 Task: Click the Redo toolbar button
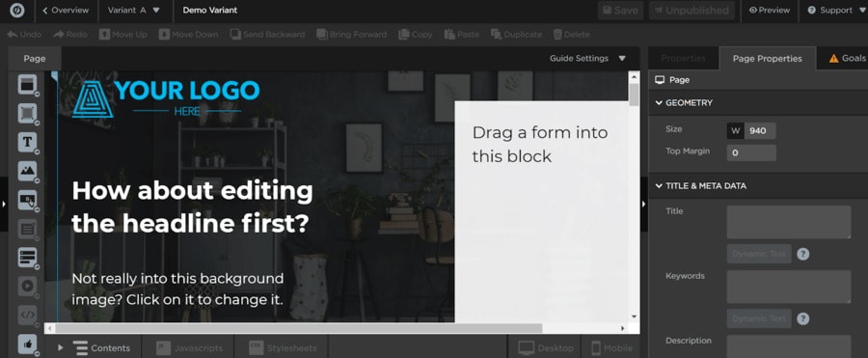click(x=70, y=35)
